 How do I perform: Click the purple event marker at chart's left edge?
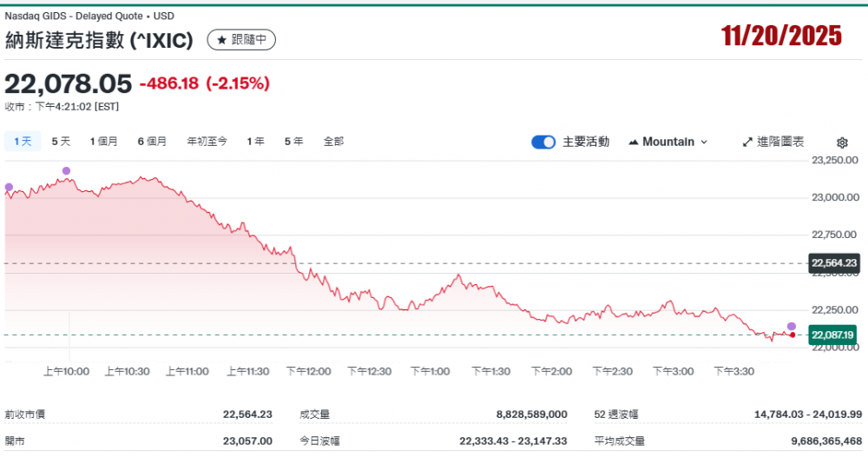pyautogui.click(x=9, y=187)
